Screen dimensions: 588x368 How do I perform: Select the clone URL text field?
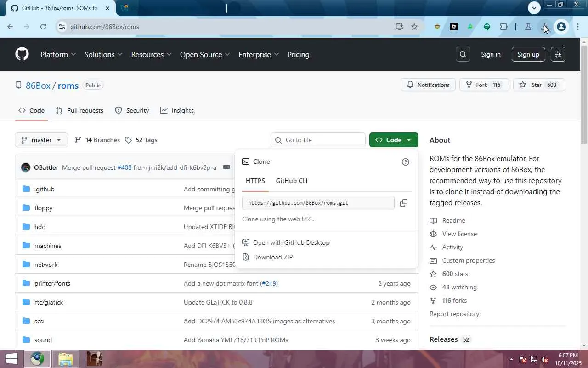(x=318, y=203)
